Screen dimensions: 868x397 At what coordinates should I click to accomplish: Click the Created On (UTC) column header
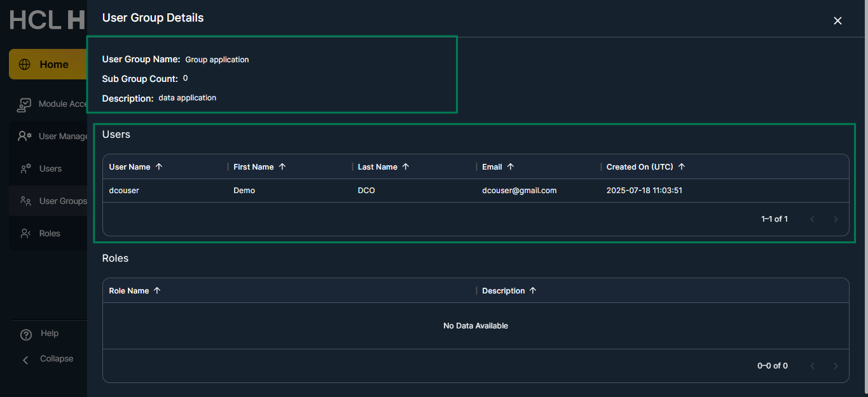pyautogui.click(x=640, y=167)
